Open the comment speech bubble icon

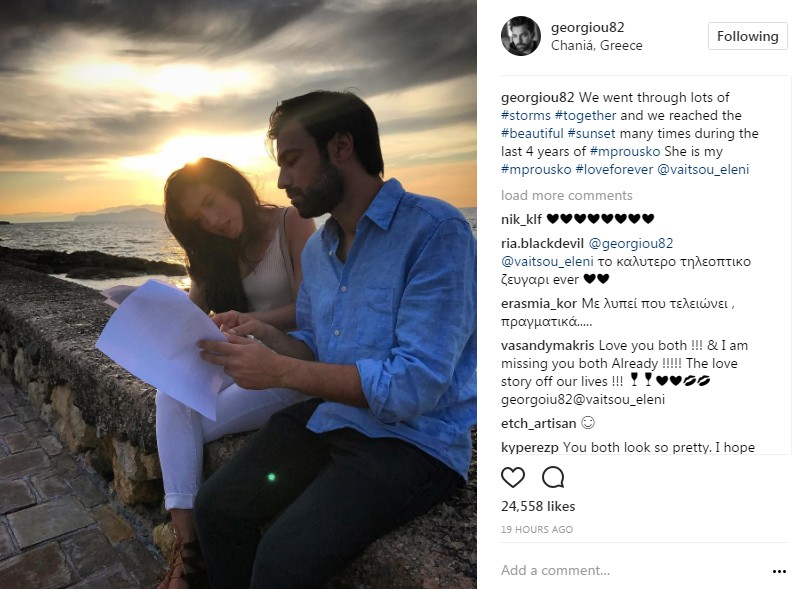tap(553, 477)
